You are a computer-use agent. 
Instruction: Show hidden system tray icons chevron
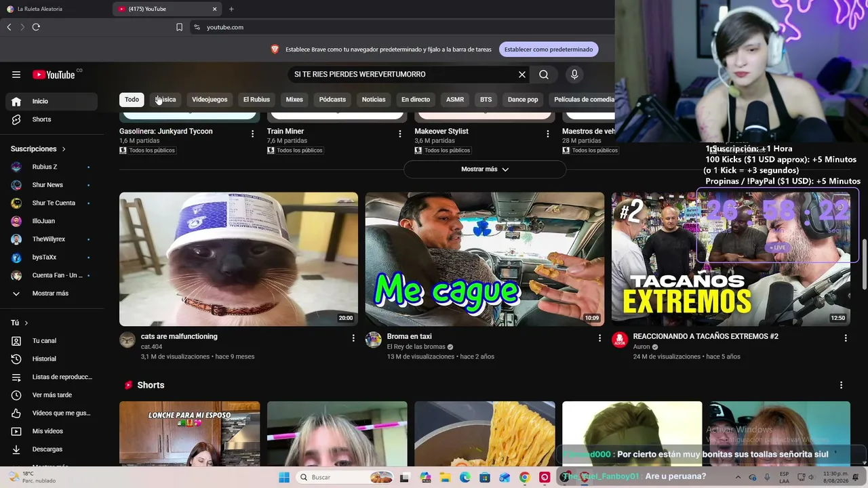pos(738,477)
